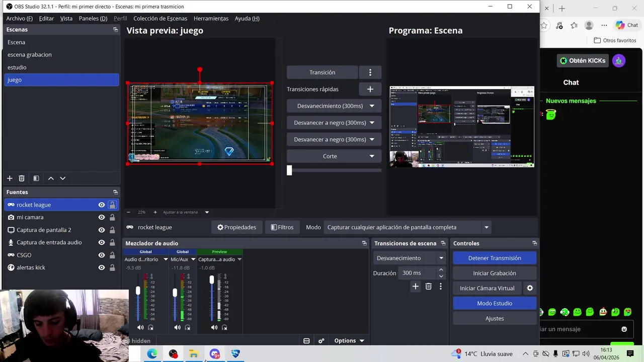The image size is (644, 362).
Task: Mute Audio del escritorio speaker icon
Action: [x=140, y=328]
